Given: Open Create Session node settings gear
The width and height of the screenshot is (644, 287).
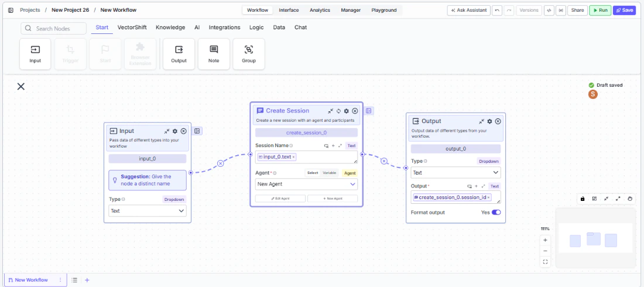Looking at the screenshot, I should click(346, 111).
